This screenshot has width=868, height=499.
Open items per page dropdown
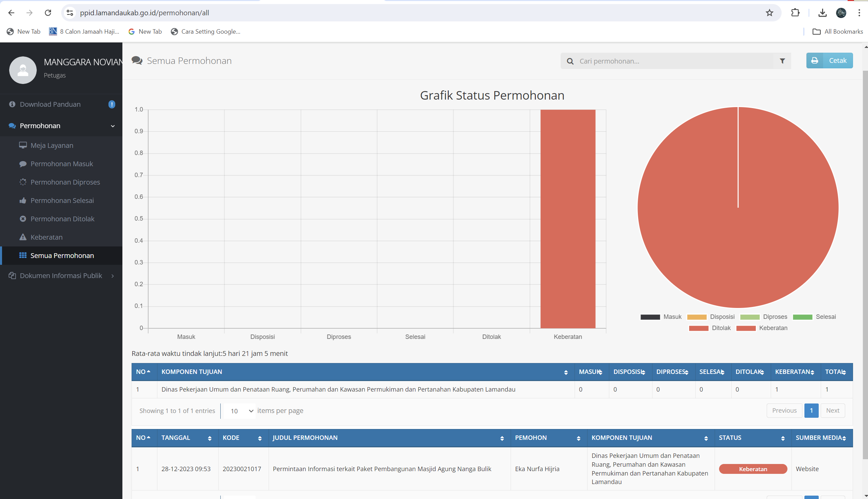point(240,411)
